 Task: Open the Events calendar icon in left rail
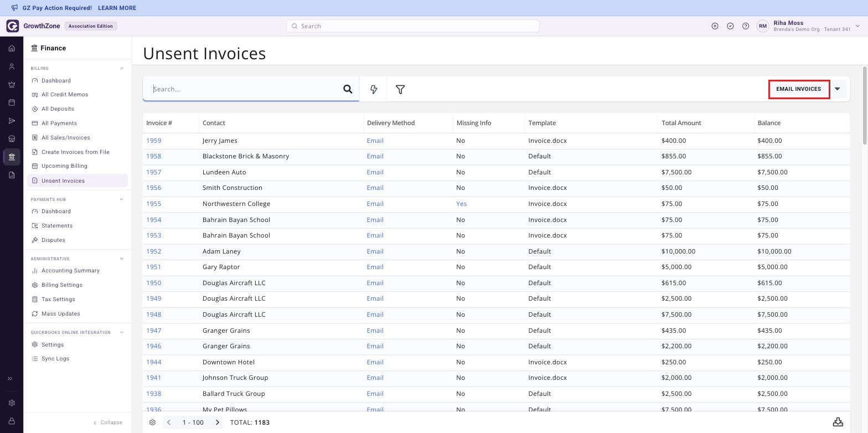(12, 102)
